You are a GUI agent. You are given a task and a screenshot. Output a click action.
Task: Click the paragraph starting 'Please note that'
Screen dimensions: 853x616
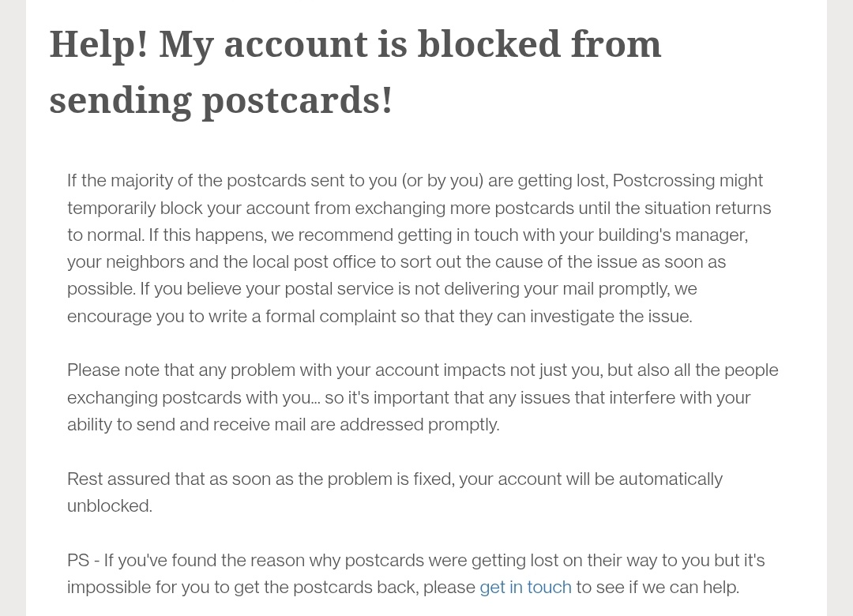click(x=423, y=397)
